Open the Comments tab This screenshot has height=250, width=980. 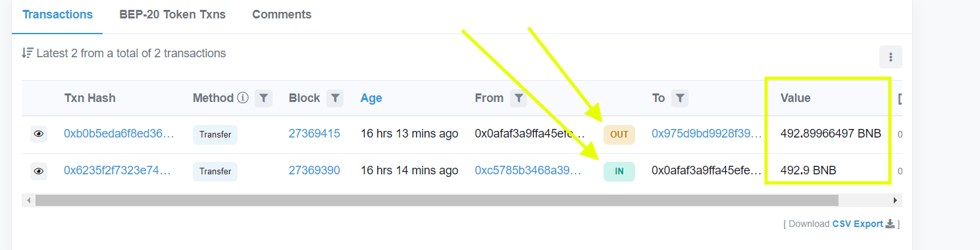tap(282, 14)
